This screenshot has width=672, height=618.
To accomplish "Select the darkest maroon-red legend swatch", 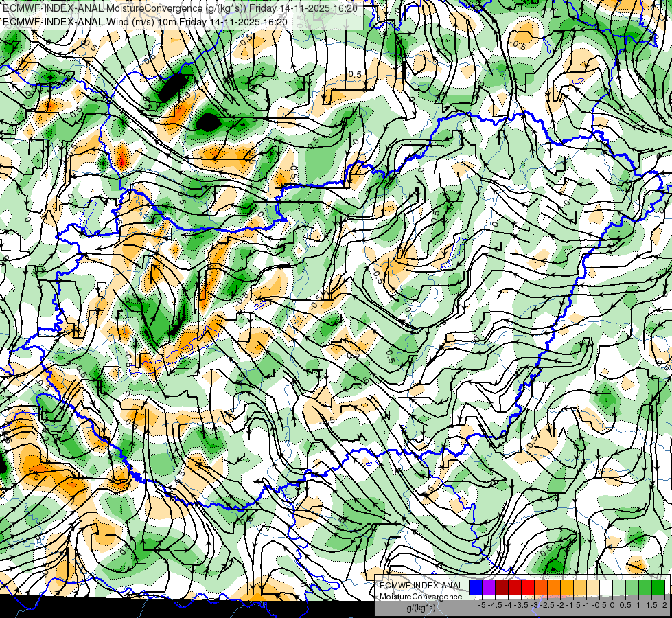I will click(502, 587).
